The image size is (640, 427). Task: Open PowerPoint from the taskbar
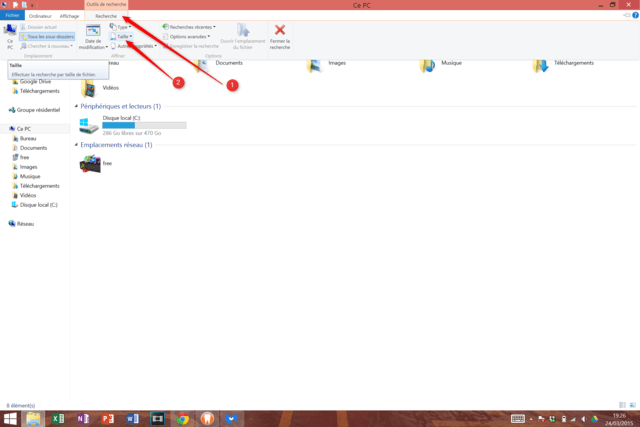click(107, 418)
